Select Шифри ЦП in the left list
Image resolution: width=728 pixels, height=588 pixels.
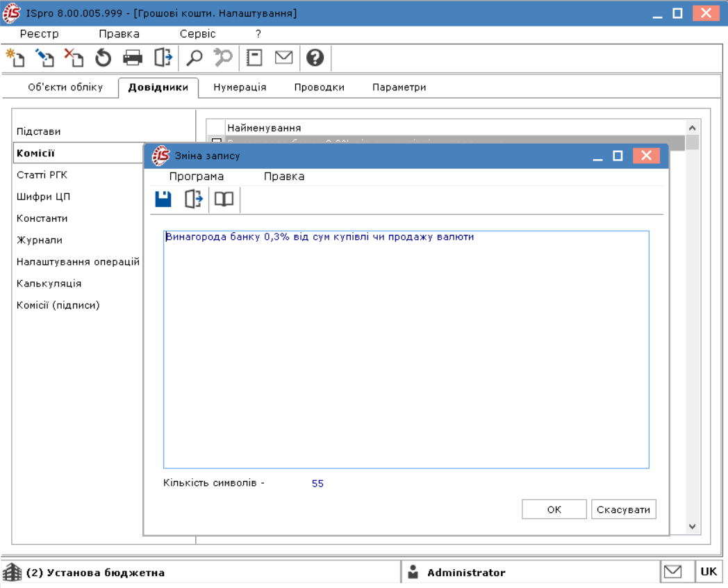43,197
